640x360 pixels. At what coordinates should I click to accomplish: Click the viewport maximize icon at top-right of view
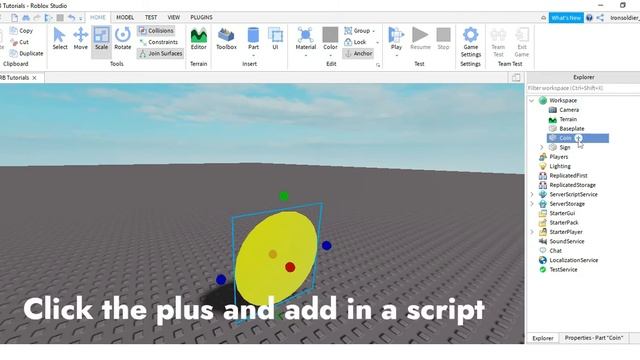pyautogui.click(x=516, y=78)
